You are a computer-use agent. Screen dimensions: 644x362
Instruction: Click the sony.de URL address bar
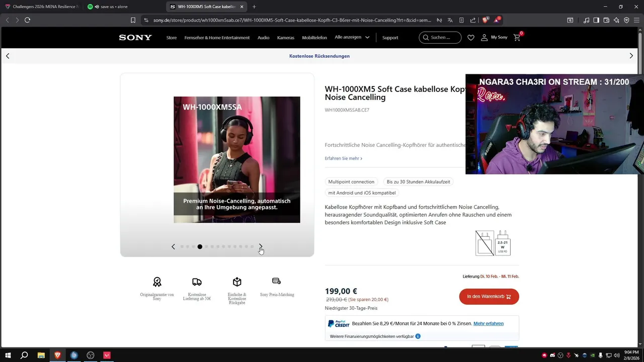point(292,20)
